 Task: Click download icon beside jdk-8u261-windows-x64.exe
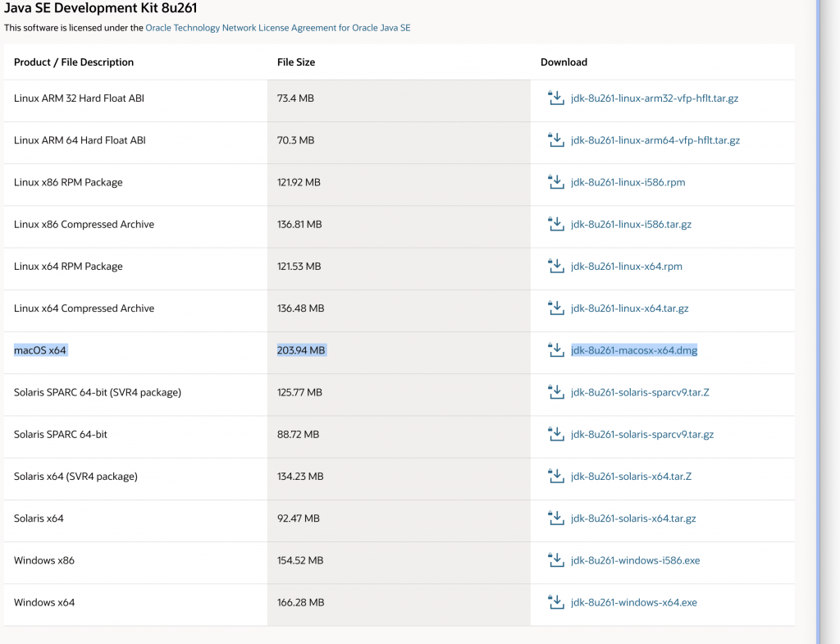(x=556, y=602)
